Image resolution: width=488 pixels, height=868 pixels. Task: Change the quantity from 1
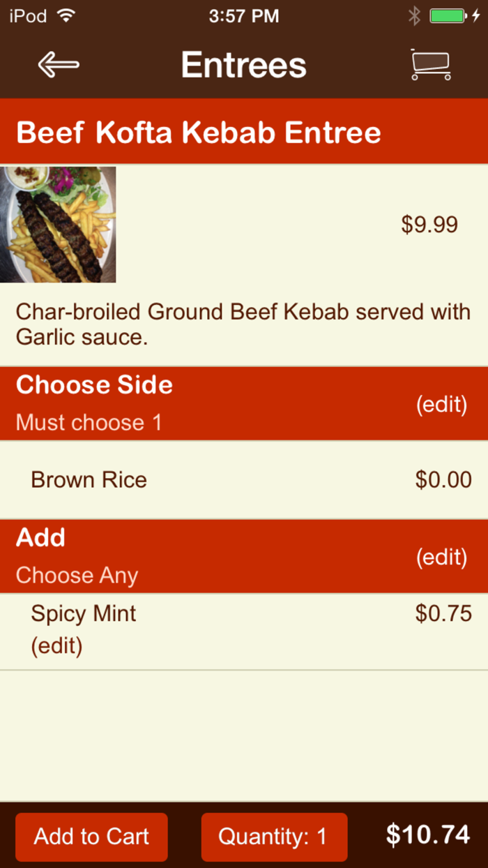[273, 837]
